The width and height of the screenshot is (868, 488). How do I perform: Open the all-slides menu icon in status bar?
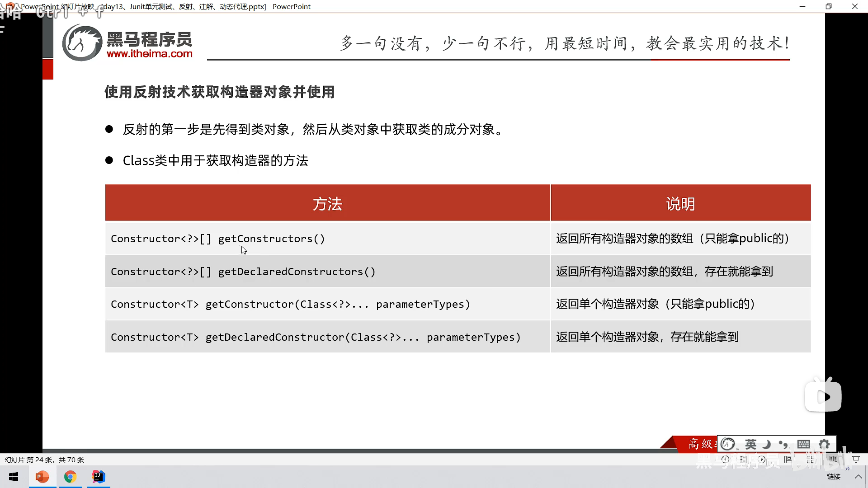point(743,459)
